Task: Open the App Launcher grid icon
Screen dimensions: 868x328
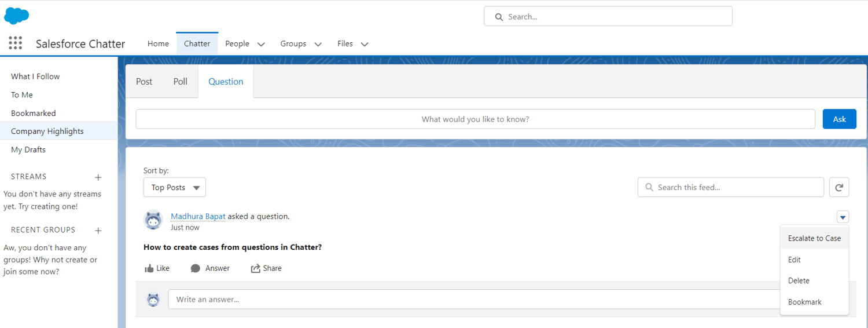Action: [x=16, y=43]
